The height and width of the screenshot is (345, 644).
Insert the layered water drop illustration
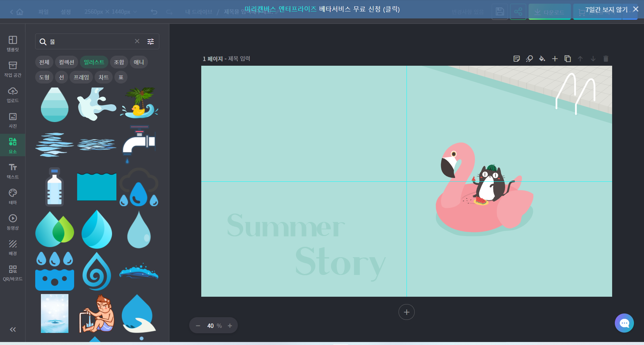(55, 105)
